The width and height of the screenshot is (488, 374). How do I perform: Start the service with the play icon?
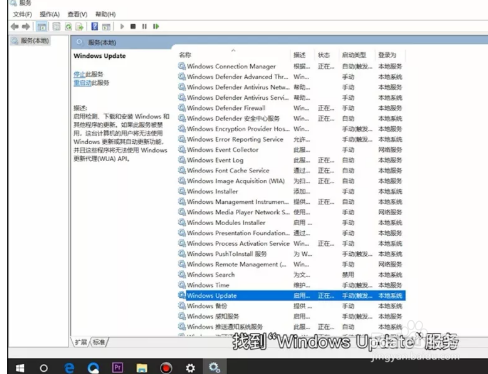(122, 26)
